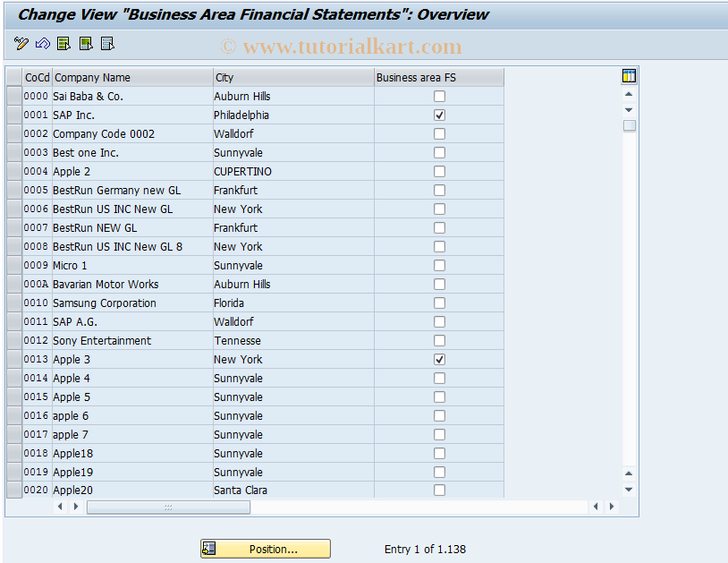Click the company name BestRun Germany new GL

click(x=116, y=191)
